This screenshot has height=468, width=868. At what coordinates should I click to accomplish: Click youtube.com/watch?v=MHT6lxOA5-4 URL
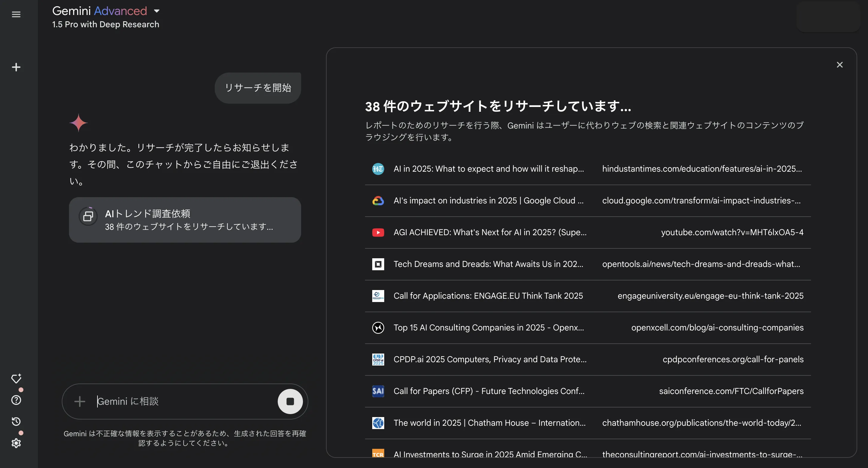pyautogui.click(x=732, y=232)
